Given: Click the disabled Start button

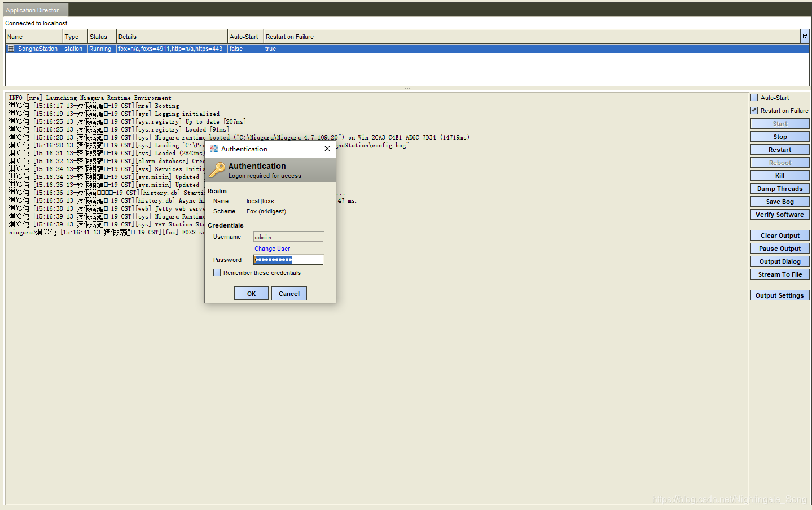Looking at the screenshot, I should [780, 124].
